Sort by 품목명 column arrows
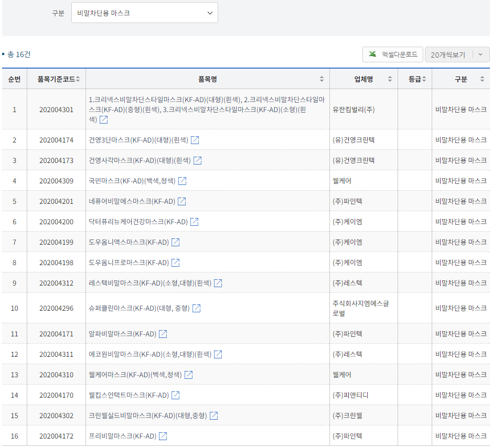This screenshot has height=448, width=492. (x=322, y=79)
